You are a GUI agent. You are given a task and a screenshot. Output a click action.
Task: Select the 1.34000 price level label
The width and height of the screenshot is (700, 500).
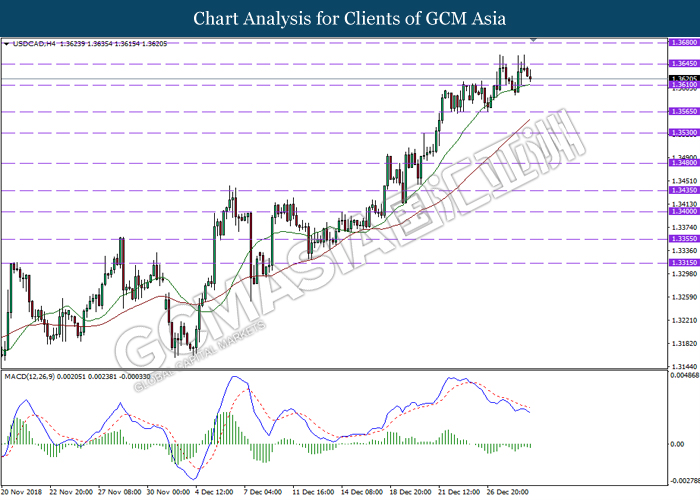coord(683,212)
